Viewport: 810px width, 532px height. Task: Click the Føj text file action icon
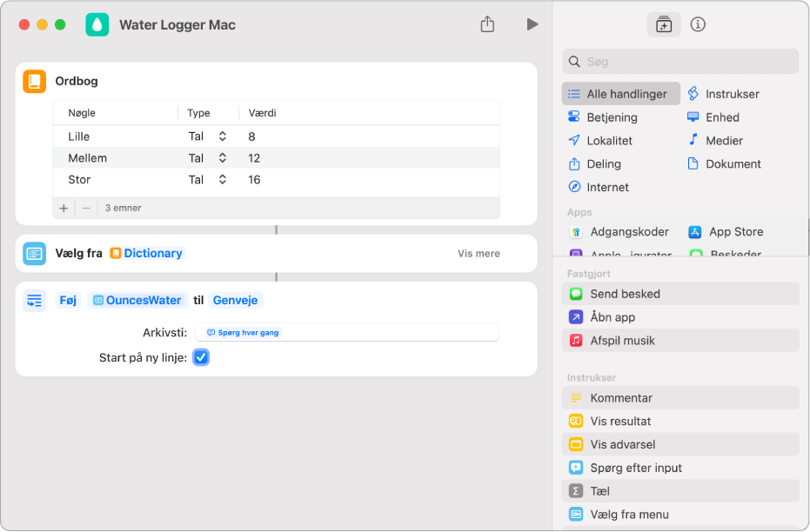coord(35,300)
